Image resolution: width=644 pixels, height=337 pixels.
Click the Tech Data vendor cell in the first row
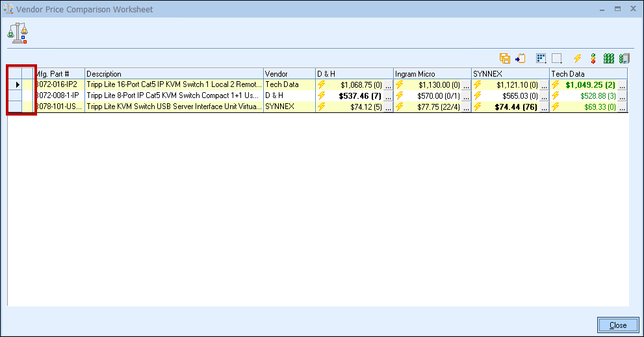click(x=289, y=84)
